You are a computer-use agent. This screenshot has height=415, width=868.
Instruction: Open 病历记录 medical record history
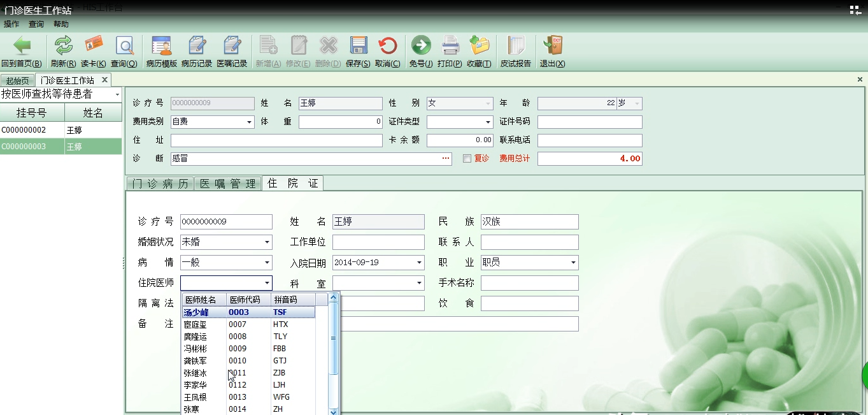pos(197,52)
